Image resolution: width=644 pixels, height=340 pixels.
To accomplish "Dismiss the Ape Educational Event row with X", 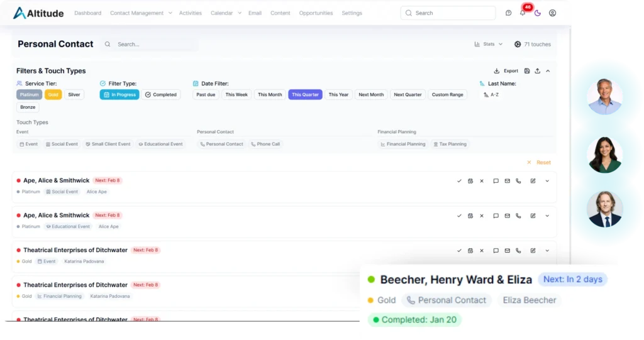I will coord(482,216).
